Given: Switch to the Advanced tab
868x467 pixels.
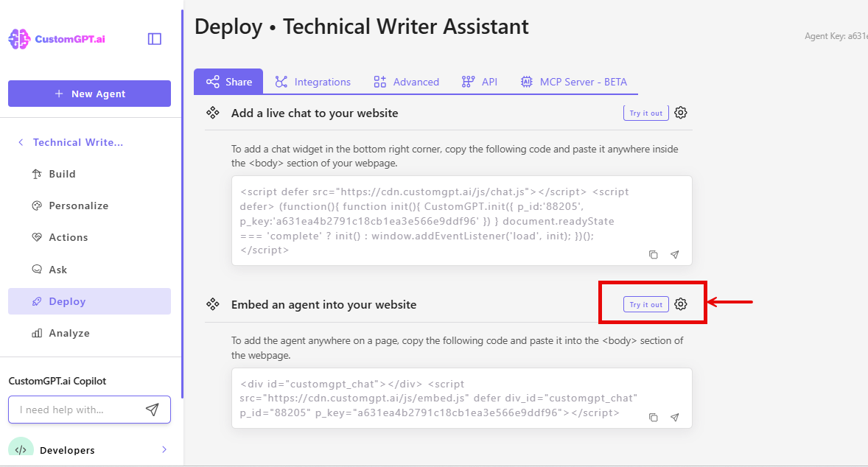Looking at the screenshot, I should (406, 82).
